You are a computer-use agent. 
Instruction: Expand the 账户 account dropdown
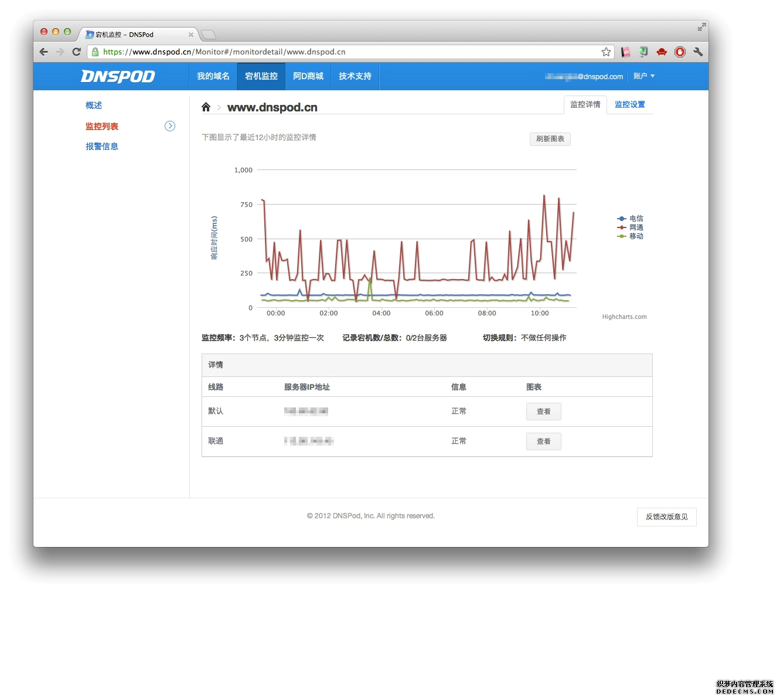click(644, 76)
